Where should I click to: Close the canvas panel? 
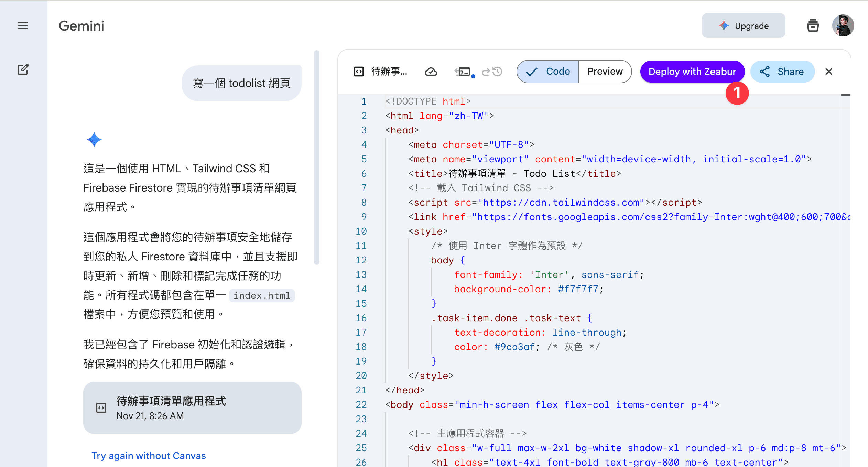tap(829, 72)
